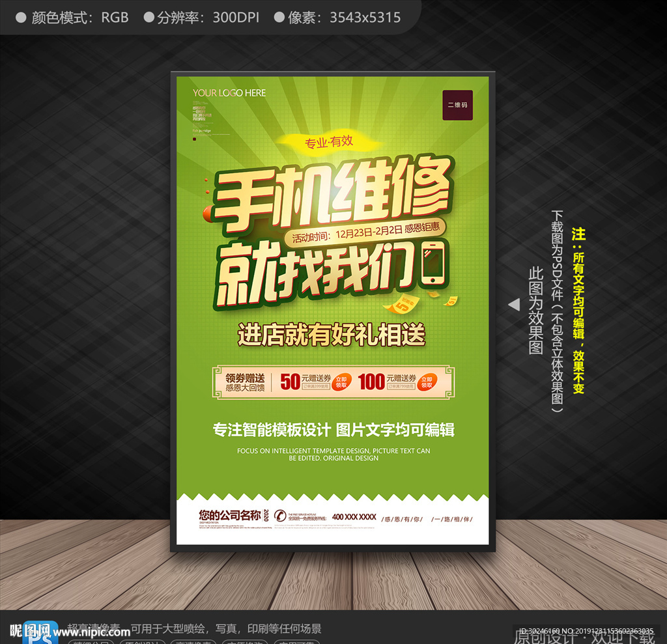Click the 可用于大型喷绘,写真,印刷等任何场景 text
The image size is (667, 644).
tap(226, 628)
